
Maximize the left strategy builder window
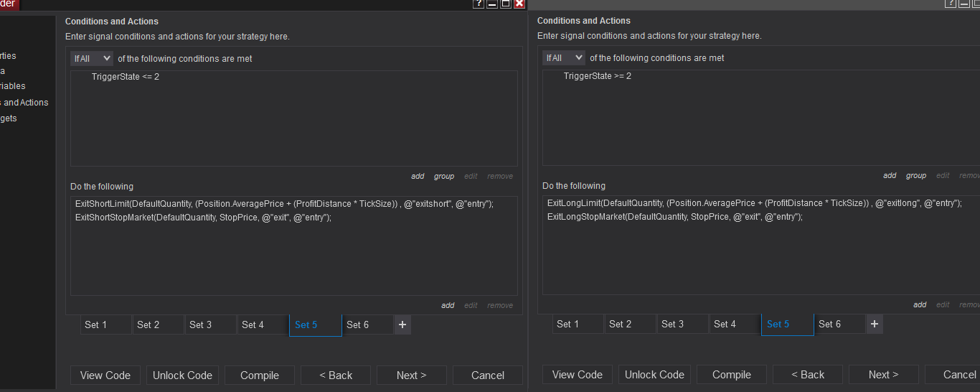coord(506,4)
